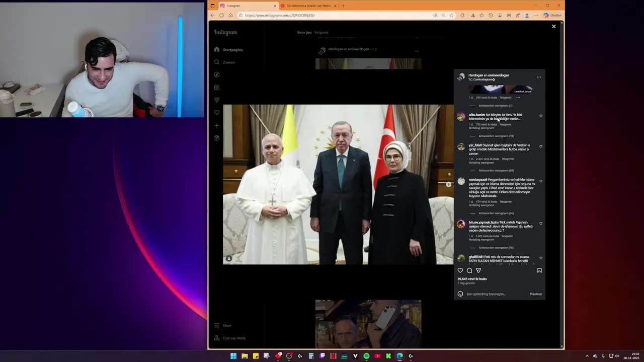Open profile avatar icon in sidebar
The height and width of the screenshot is (362, 644).
point(217,138)
